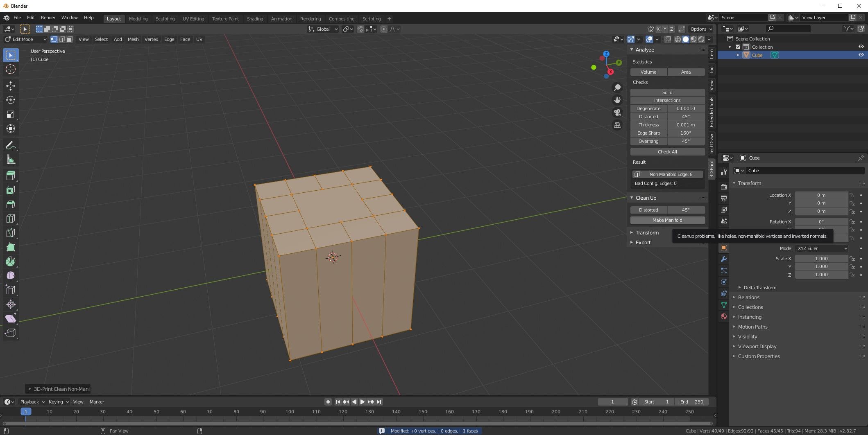Image resolution: width=868 pixels, height=435 pixels.
Task: Select the Rotate tool
Action: click(11, 100)
